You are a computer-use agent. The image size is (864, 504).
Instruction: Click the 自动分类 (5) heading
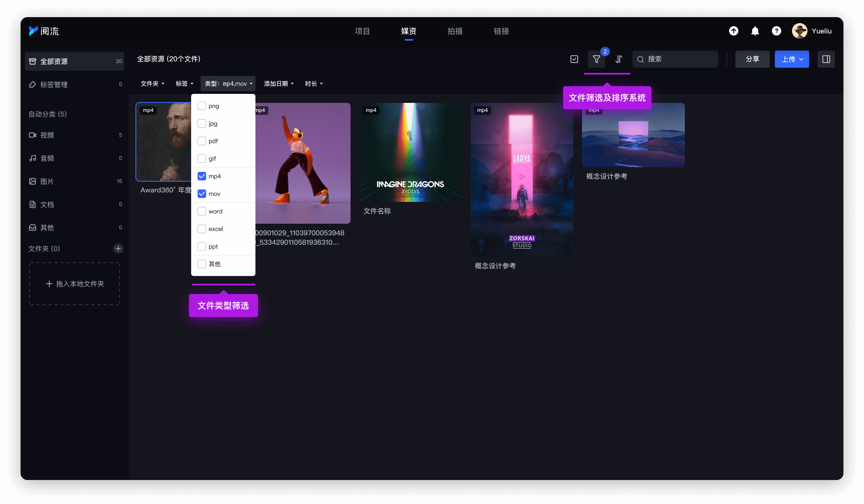pos(48,114)
